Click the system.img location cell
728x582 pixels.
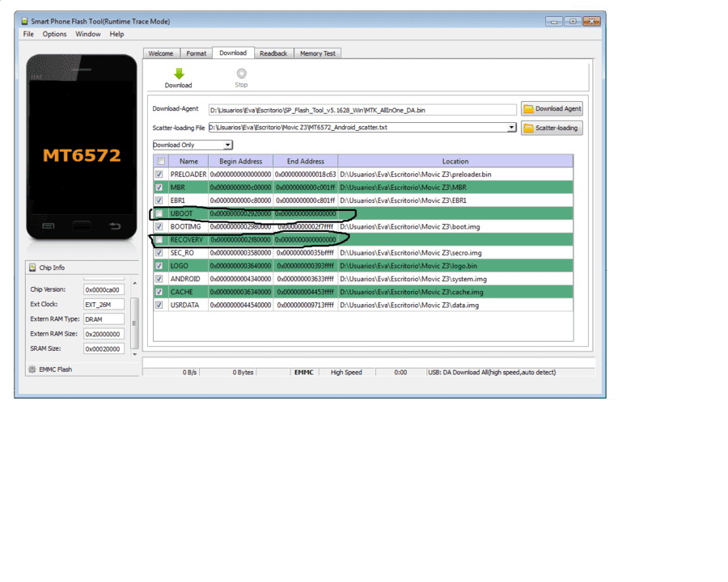[455, 279]
